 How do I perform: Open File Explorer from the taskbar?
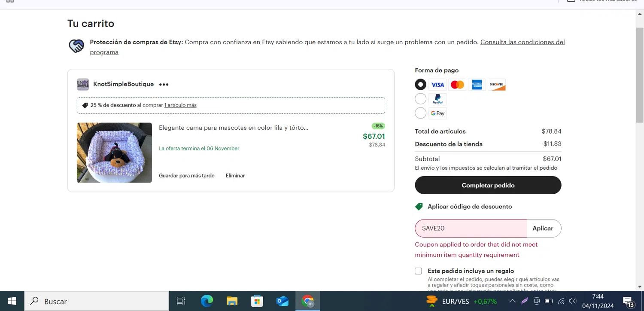tap(232, 301)
